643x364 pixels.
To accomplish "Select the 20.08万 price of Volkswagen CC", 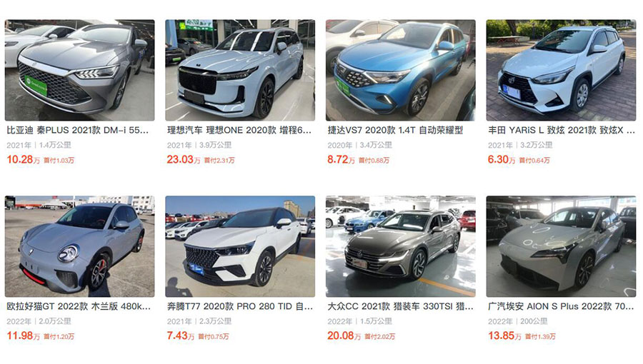I will [x=344, y=335].
